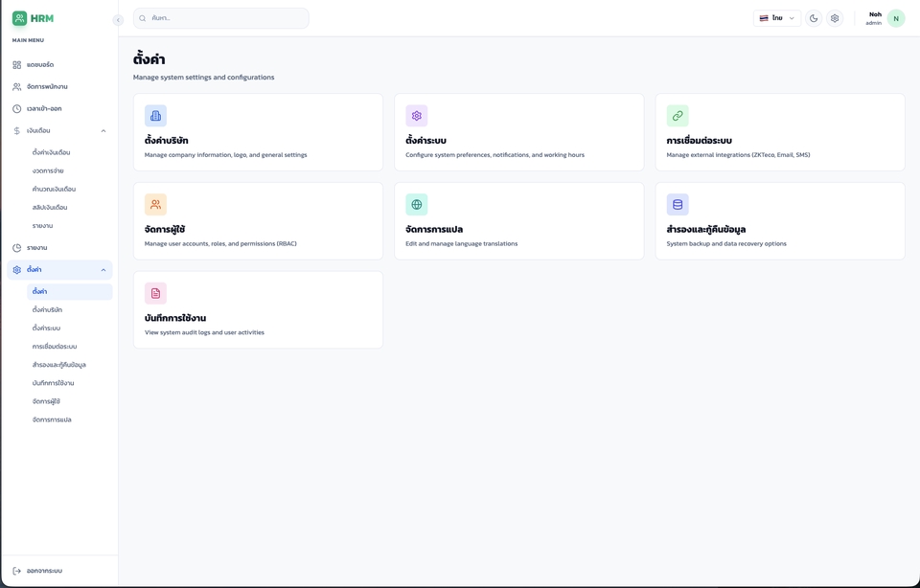Click the globe icon for translation management
This screenshot has width=920, height=588.
pyautogui.click(x=416, y=204)
